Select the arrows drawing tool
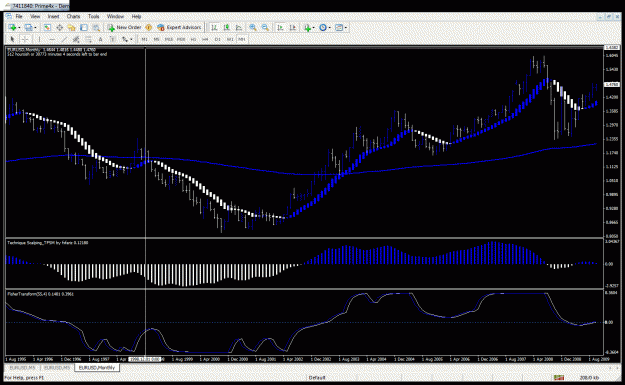This screenshot has width=625, height=385. [125, 39]
